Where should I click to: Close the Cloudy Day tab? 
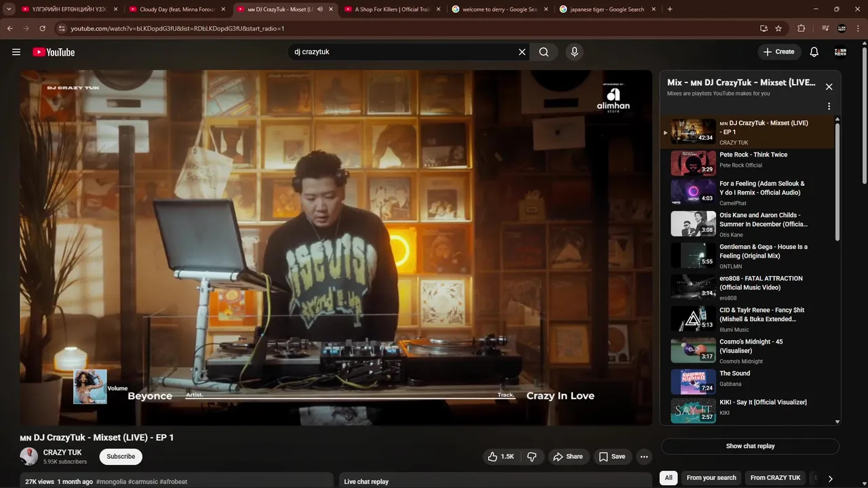pyautogui.click(x=224, y=9)
